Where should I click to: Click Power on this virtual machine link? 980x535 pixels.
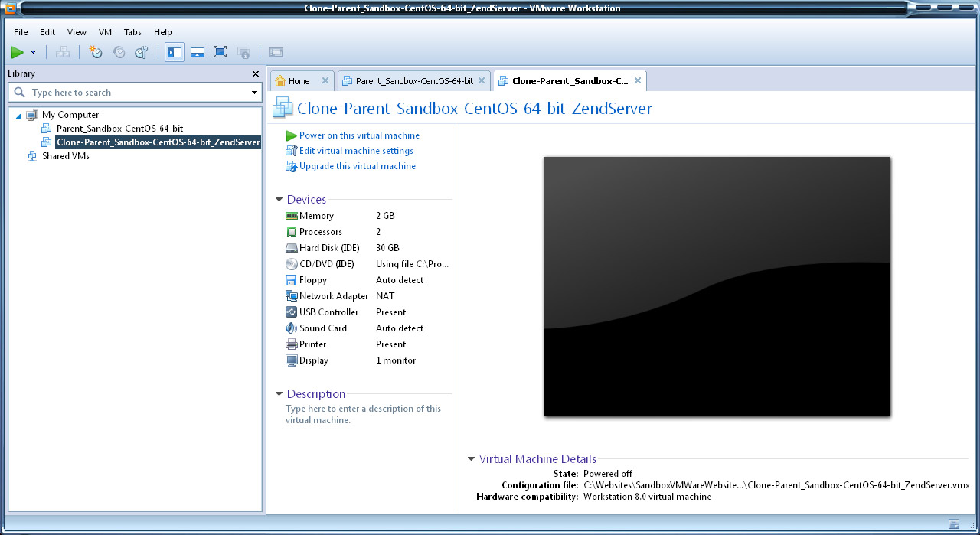click(359, 135)
